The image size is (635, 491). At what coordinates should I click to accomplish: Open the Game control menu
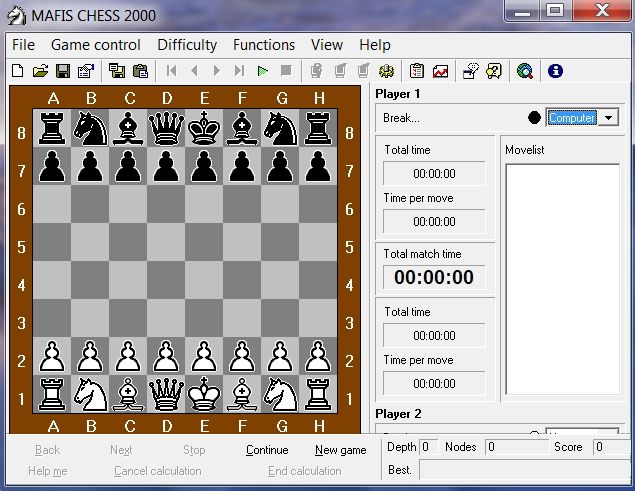point(96,45)
